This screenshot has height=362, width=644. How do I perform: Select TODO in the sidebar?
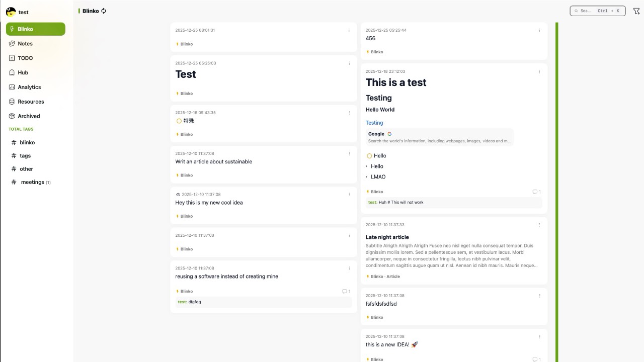pos(25,58)
